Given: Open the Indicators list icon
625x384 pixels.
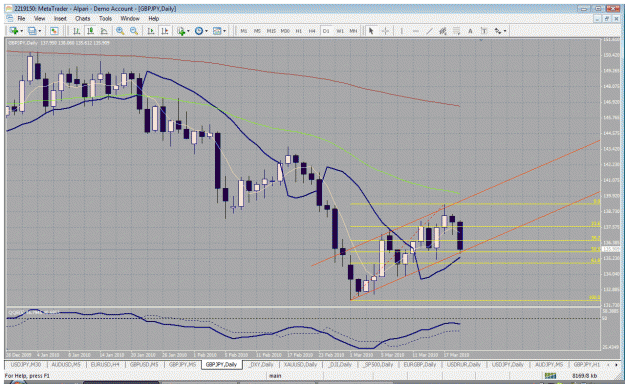Looking at the screenshot, I should click(181, 31).
